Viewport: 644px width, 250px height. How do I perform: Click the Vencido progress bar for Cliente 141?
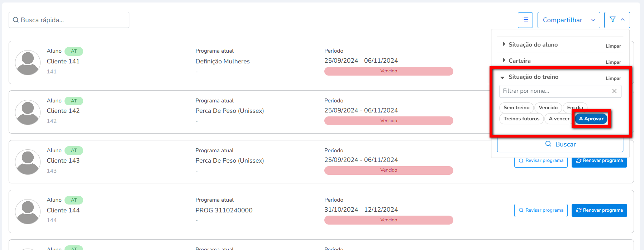(x=388, y=71)
